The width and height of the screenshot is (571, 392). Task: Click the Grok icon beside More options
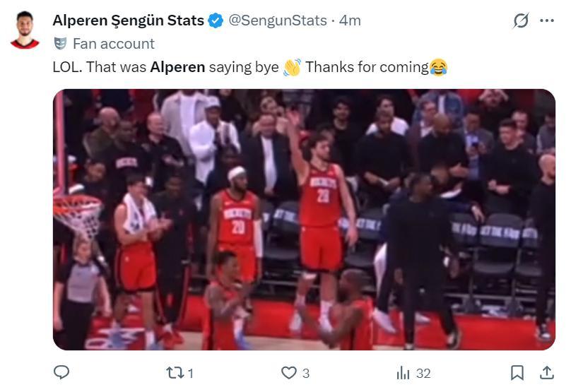[521, 20]
